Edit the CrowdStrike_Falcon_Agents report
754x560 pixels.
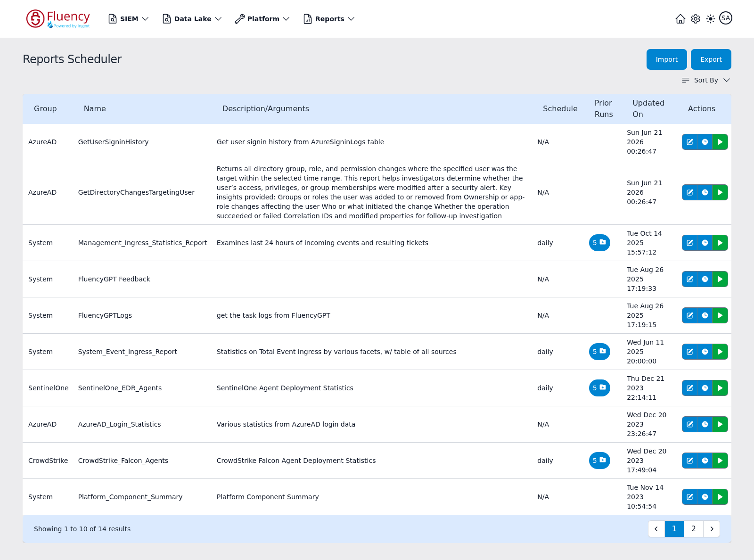pos(690,461)
